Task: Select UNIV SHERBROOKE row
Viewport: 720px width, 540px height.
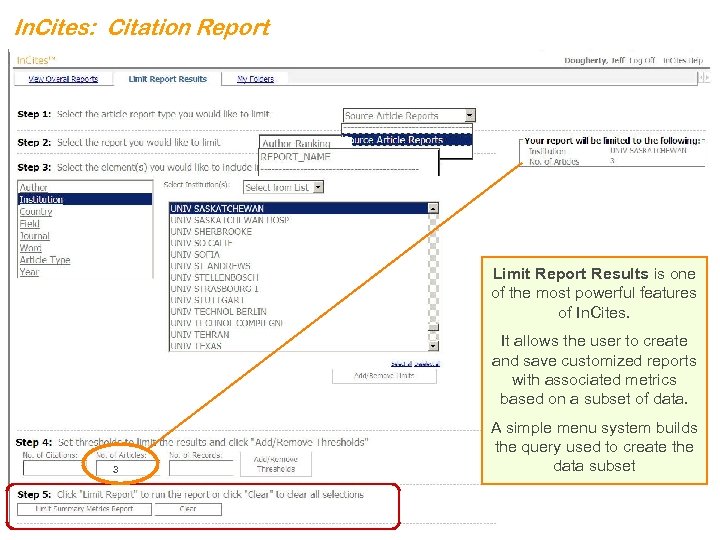Action: click(x=298, y=231)
